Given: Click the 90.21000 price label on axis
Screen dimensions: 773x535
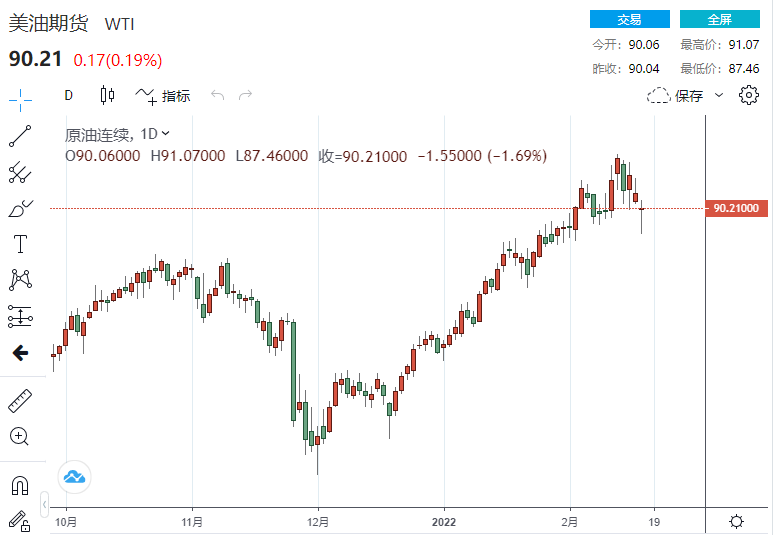Looking at the screenshot, I should pyautogui.click(x=738, y=208).
